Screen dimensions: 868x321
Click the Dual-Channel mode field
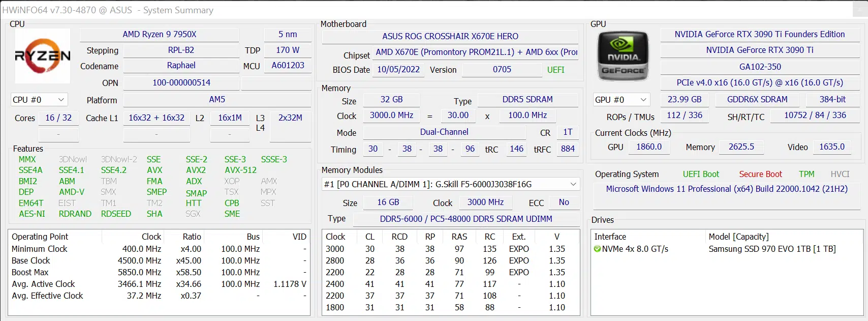pos(444,132)
